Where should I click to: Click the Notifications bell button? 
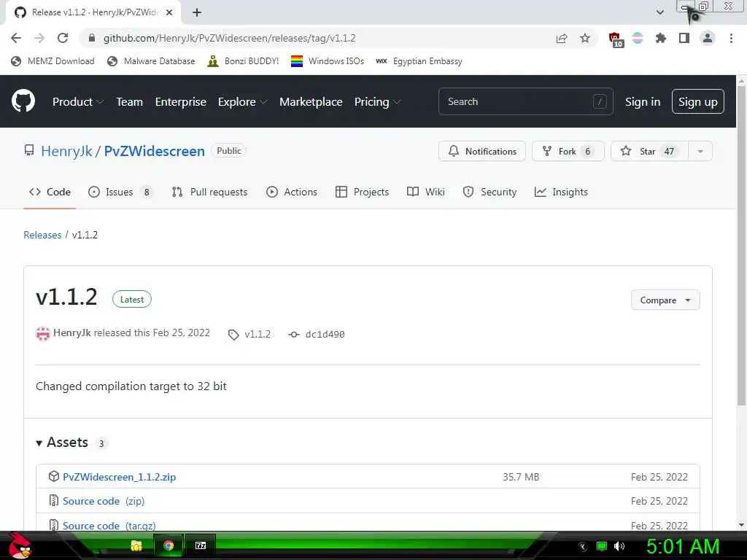(x=482, y=151)
